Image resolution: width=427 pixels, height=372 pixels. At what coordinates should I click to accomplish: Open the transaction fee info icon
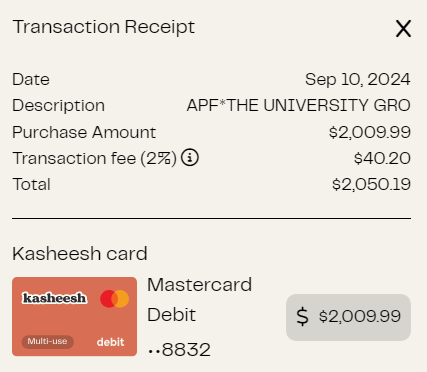(x=190, y=157)
